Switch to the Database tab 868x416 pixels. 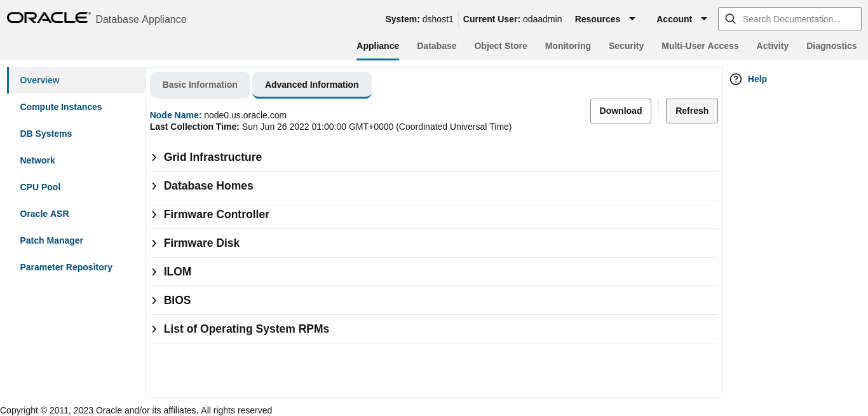(x=437, y=46)
